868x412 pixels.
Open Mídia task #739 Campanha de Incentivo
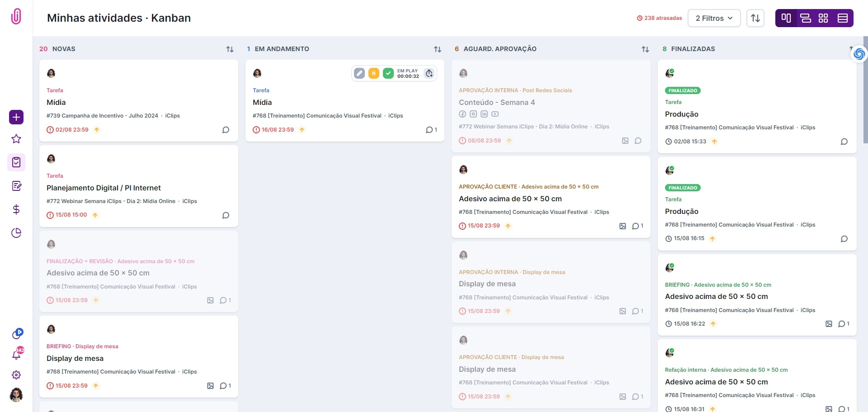139,101
